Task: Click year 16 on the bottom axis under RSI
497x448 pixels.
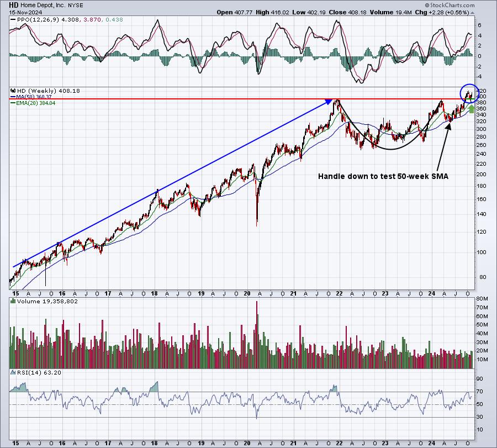Action: (62, 443)
